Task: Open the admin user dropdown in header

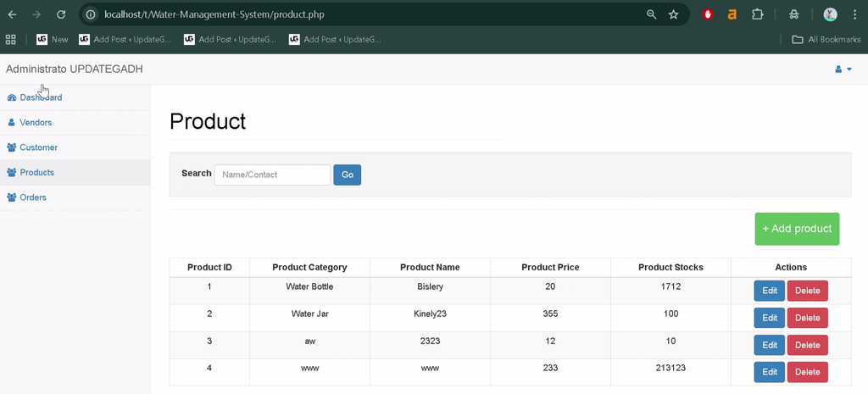Action: coord(843,69)
